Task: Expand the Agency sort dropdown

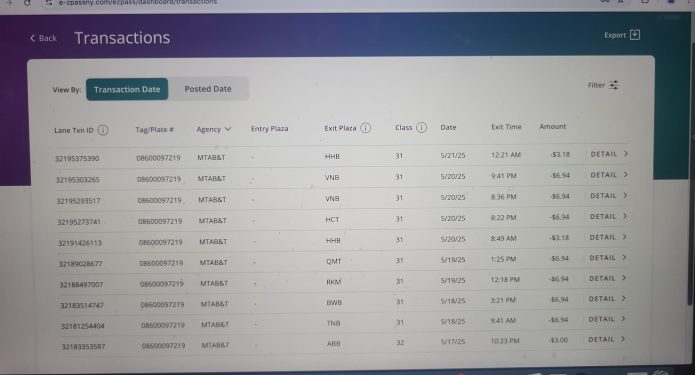Action: click(228, 129)
